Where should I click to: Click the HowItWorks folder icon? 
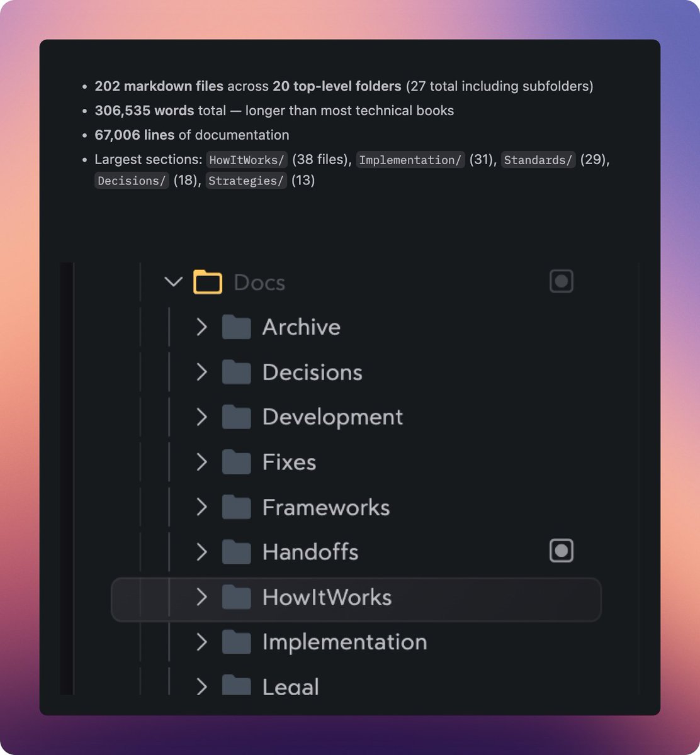click(236, 598)
